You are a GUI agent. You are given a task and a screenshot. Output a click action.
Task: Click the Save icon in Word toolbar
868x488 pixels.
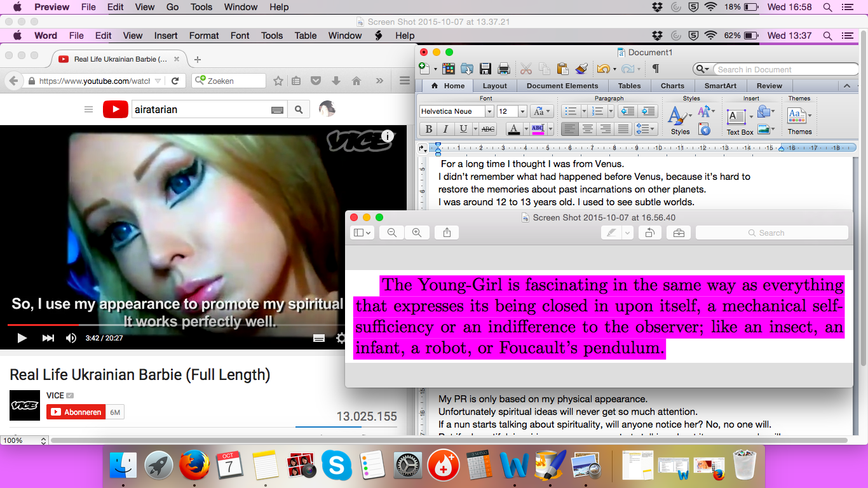pos(485,69)
